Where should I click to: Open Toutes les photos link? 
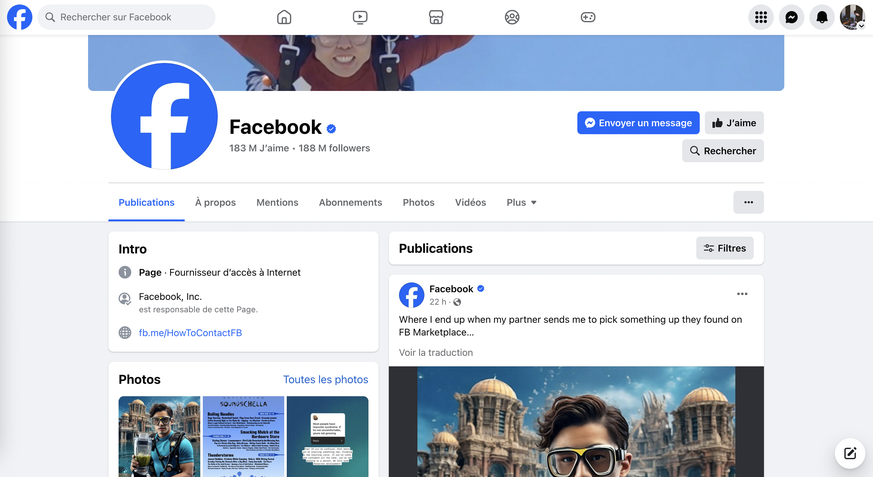tap(326, 380)
